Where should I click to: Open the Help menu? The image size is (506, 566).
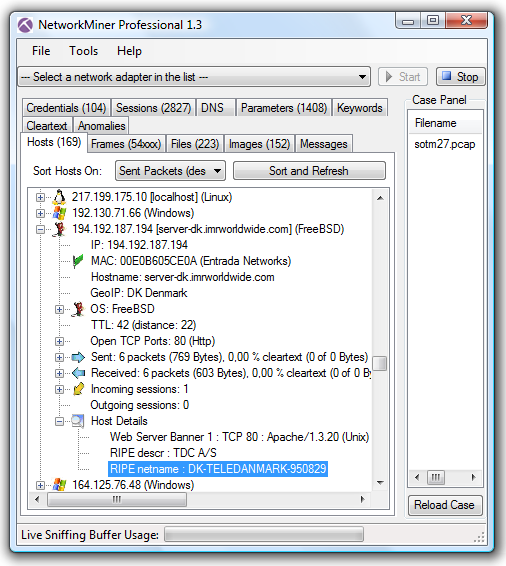point(129,51)
